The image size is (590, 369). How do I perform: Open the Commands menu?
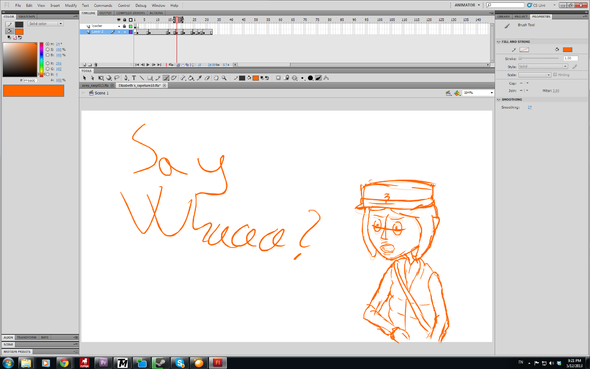103,5
